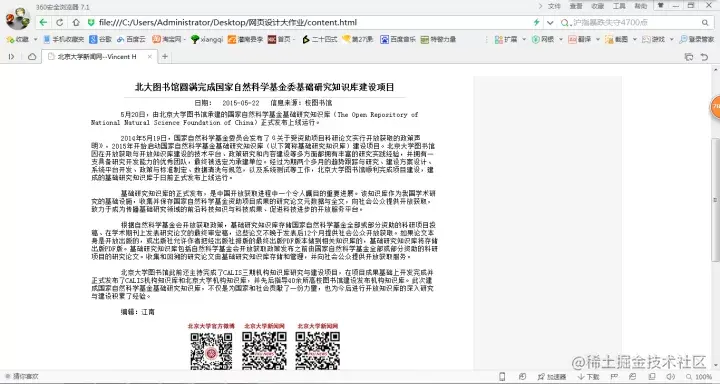Click the green lightning speed-mode icon
The height and width of the screenshot is (384, 720).
coord(536,22)
